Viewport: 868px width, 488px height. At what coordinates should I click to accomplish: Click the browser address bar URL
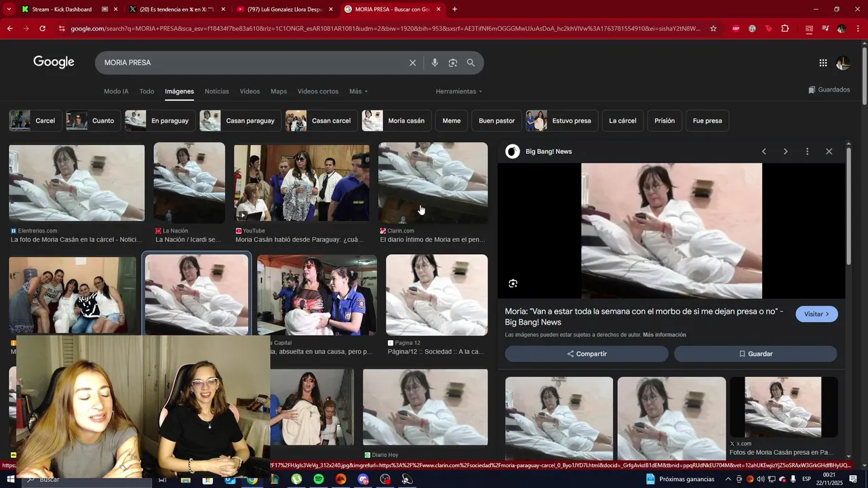[x=385, y=28]
